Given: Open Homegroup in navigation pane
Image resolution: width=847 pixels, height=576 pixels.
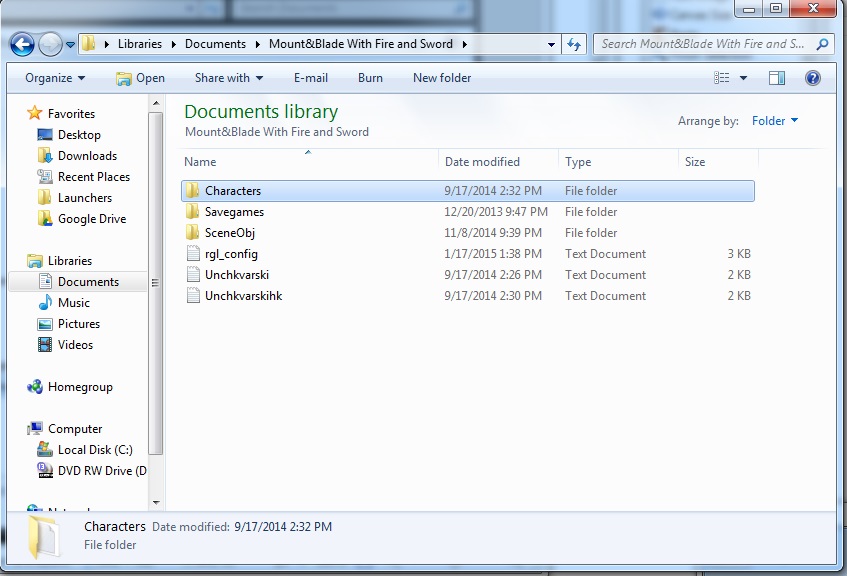Looking at the screenshot, I should pyautogui.click(x=80, y=387).
